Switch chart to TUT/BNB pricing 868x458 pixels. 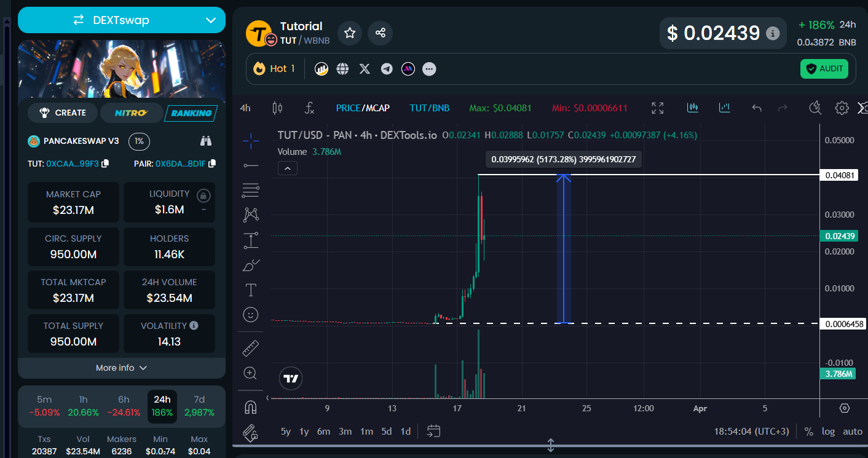[429, 108]
